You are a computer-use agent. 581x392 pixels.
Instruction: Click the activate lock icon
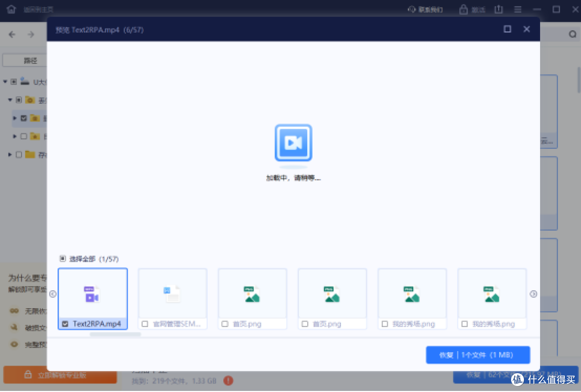click(463, 9)
